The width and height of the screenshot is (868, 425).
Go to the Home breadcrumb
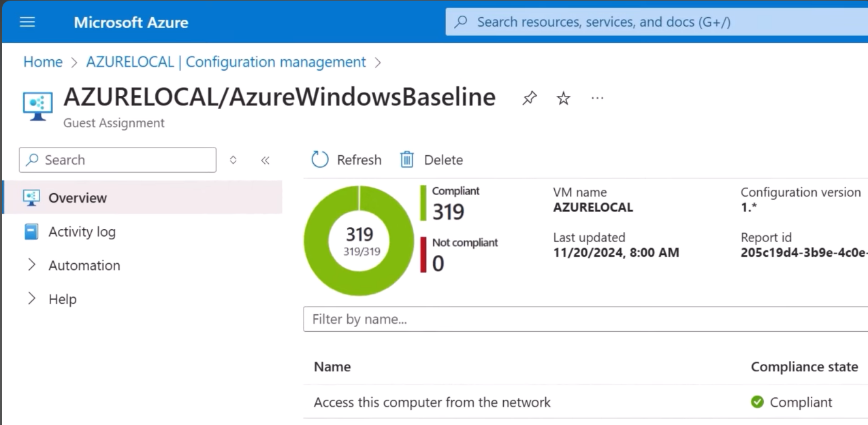click(43, 62)
